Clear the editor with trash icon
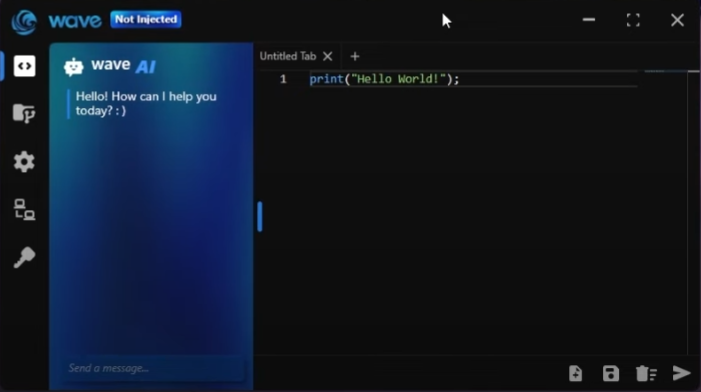 coord(646,373)
